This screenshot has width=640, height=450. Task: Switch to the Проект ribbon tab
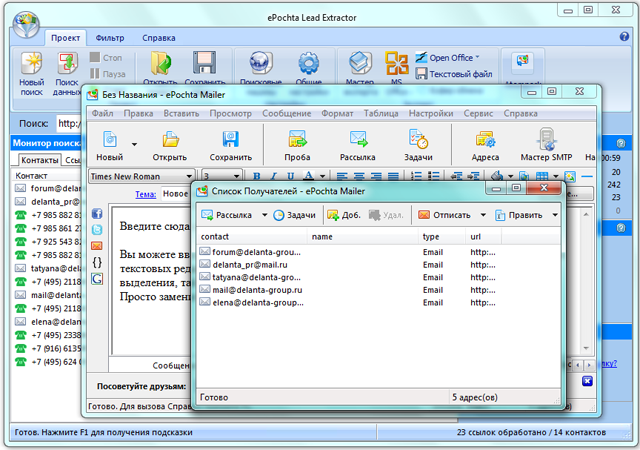coord(65,38)
